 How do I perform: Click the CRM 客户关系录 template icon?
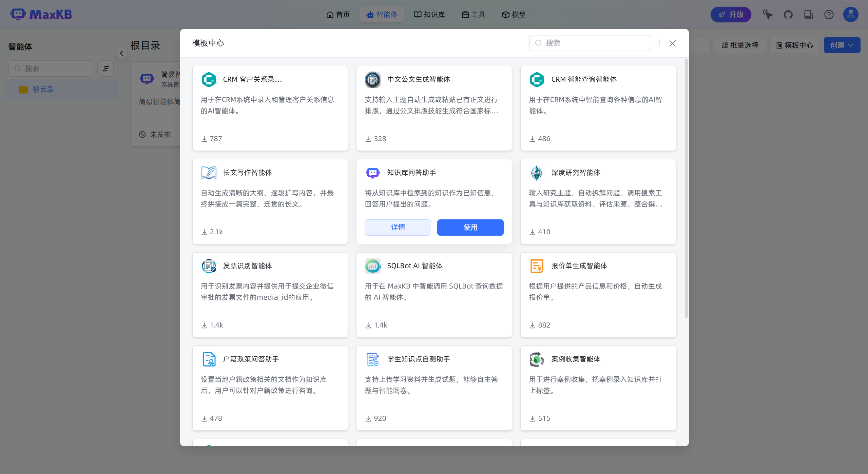coord(209,79)
